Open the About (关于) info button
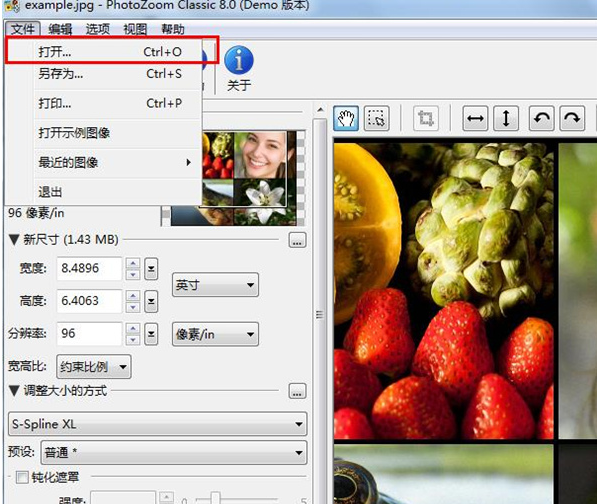 click(239, 69)
